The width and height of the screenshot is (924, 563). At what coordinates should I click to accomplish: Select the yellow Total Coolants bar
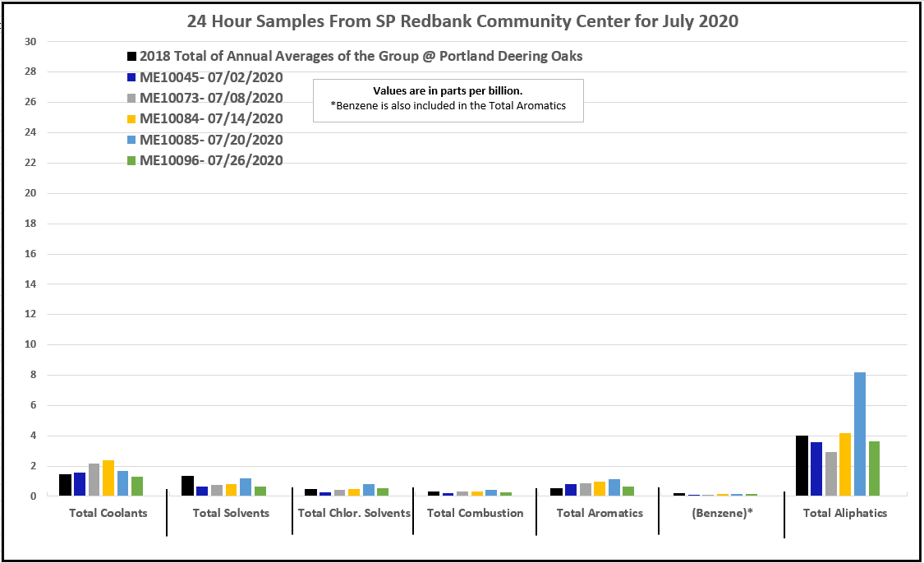108,478
